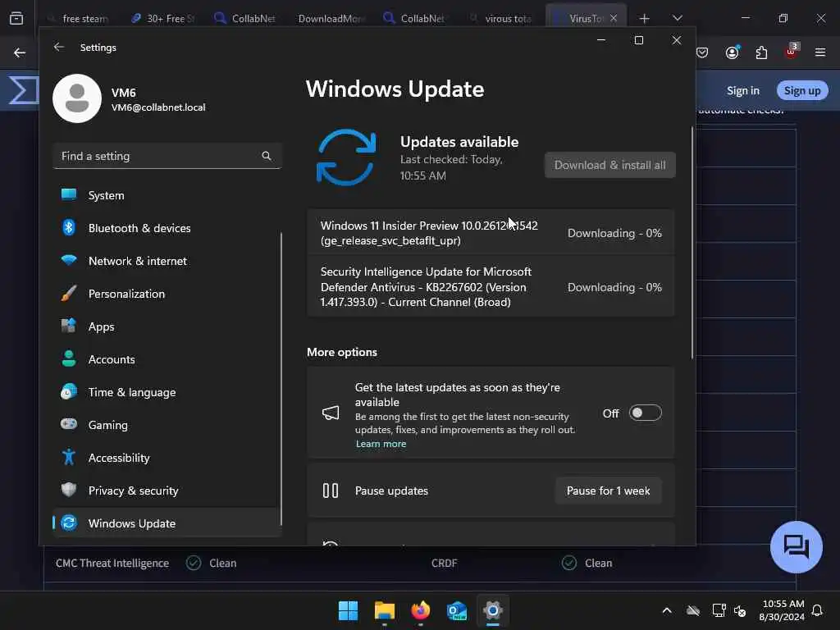Open the Firefox account icon
This screenshot has width=840, height=630.
(x=733, y=52)
